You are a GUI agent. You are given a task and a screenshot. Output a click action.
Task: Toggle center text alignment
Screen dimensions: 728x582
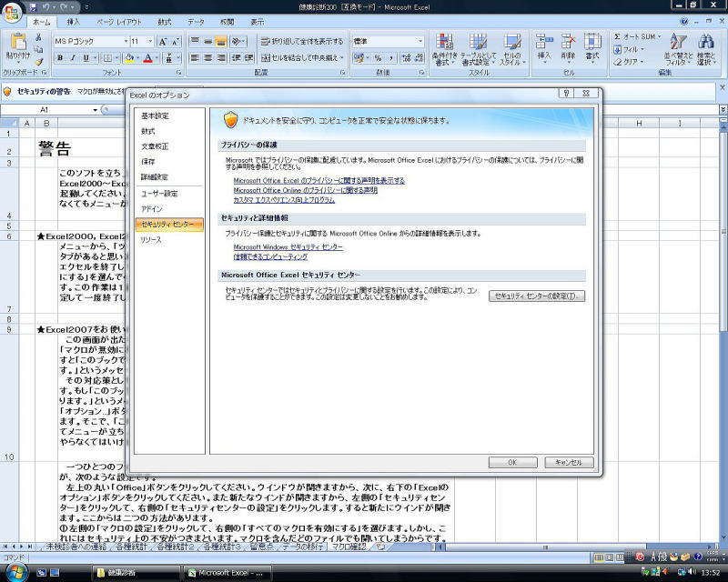click(x=208, y=58)
